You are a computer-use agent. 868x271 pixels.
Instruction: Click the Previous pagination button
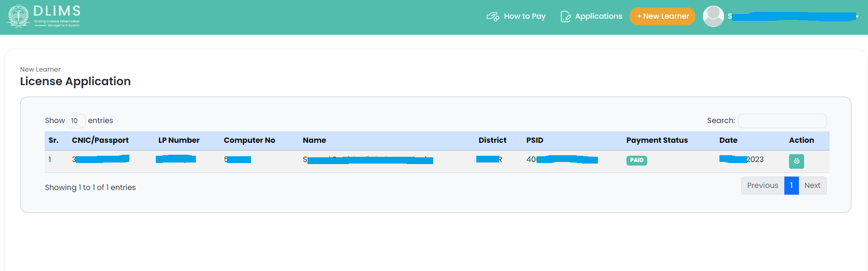[x=763, y=185]
